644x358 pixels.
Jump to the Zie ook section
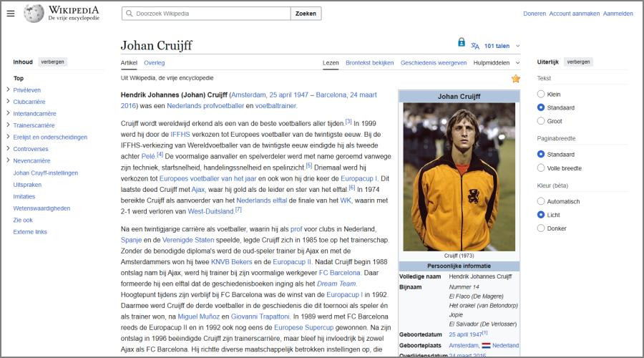point(23,221)
